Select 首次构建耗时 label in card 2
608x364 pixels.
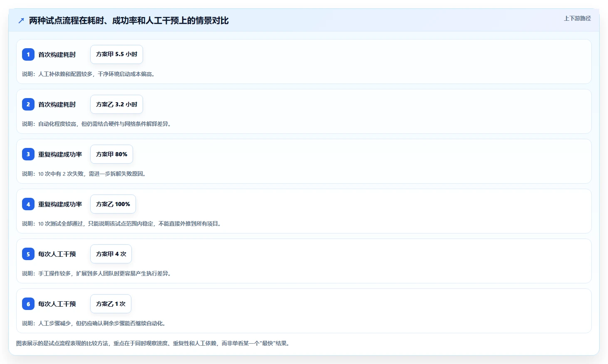[x=57, y=104]
